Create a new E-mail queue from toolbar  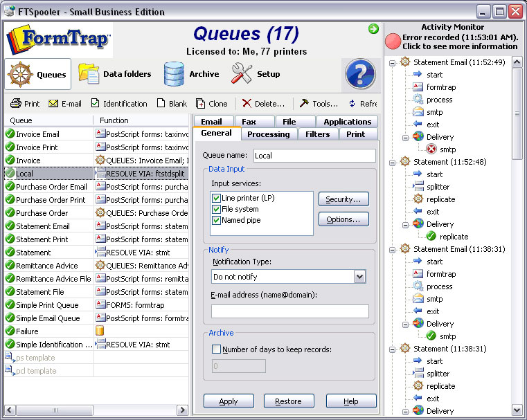(x=65, y=103)
